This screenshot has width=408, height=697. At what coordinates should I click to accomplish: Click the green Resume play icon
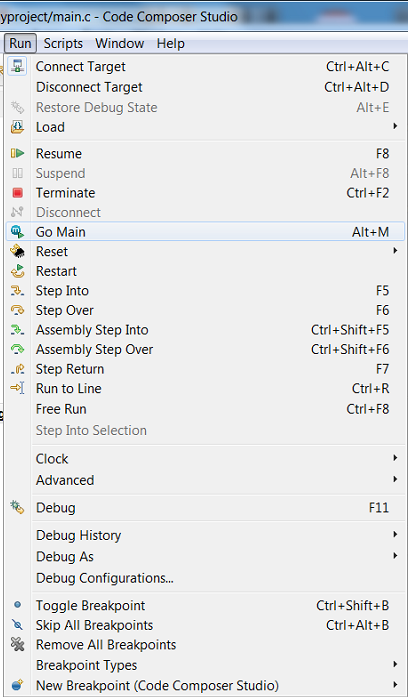[17, 154]
